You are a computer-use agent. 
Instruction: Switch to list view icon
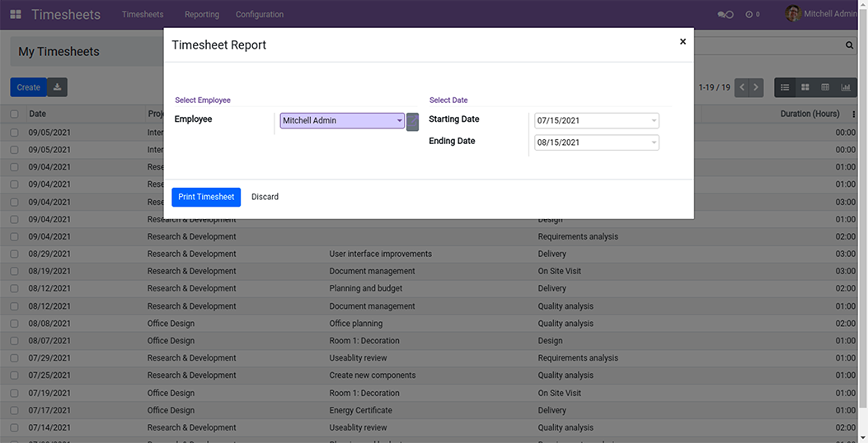click(x=785, y=87)
